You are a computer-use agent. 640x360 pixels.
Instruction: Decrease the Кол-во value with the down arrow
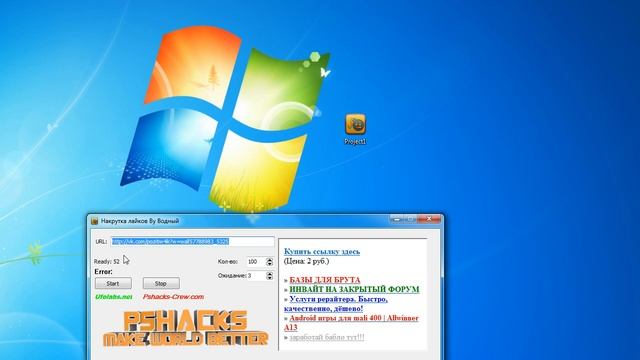(269, 264)
